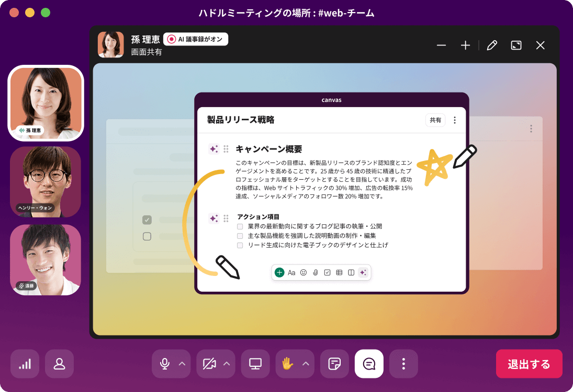
Task: Attach a file using the paperclip icon
Action: pyautogui.click(x=315, y=272)
